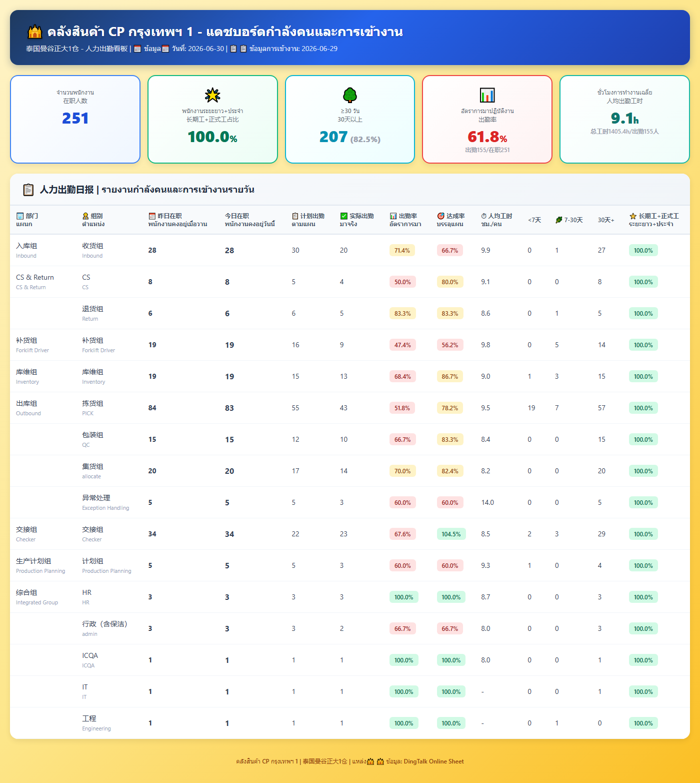Click the target icon in the 达成率 column header
This screenshot has height=783, width=700.
pyautogui.click(x=440, y=216)
